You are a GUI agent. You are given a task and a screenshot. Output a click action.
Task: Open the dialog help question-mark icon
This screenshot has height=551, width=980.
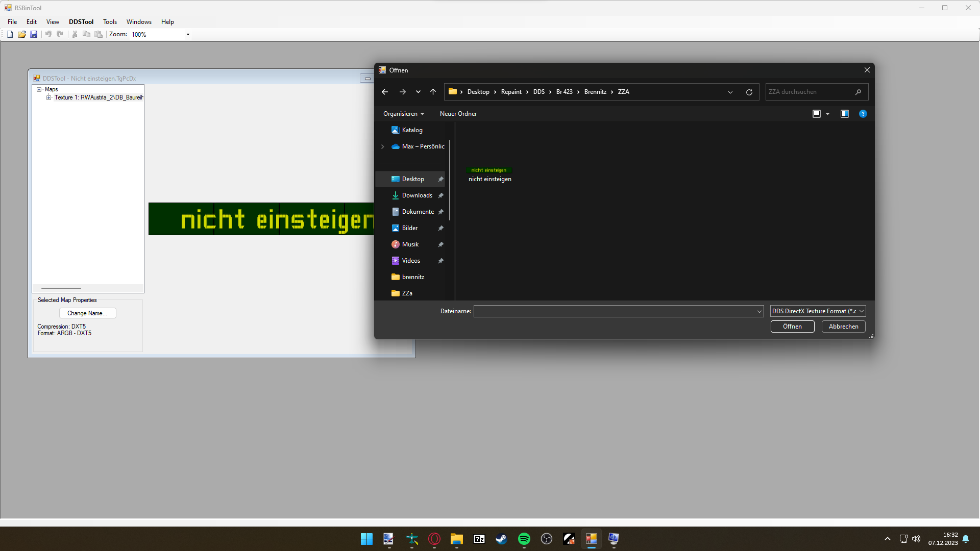point(863,114)
